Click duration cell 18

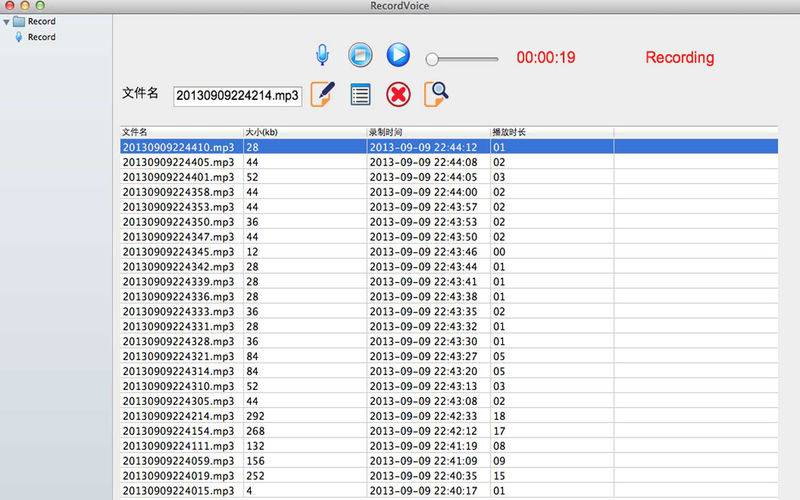click(499, 416)
